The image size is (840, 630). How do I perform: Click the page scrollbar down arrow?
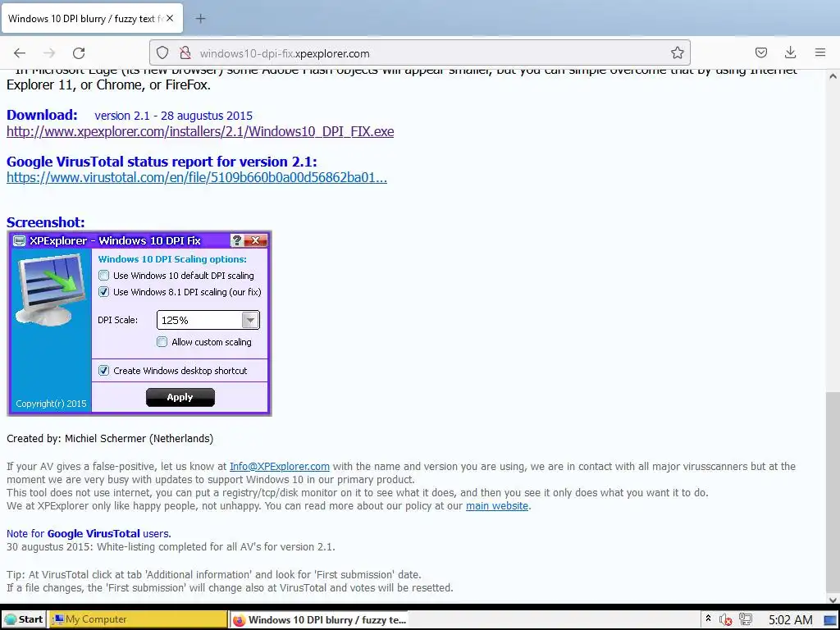click(x=833, y=600)
